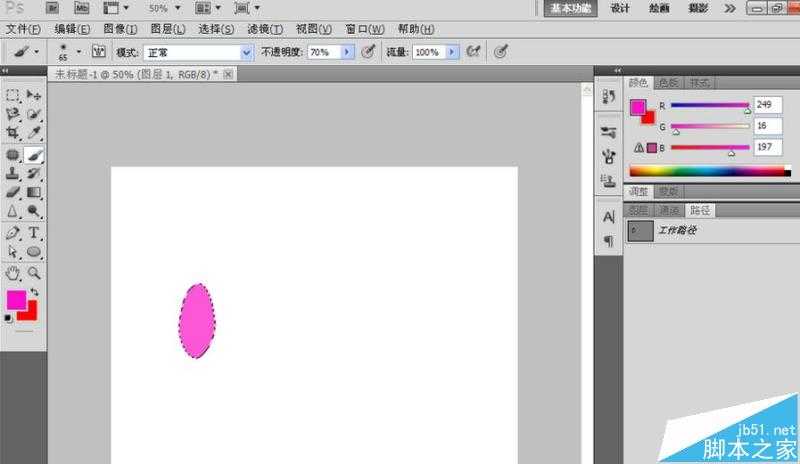Toggle the brush panel button
This screenshot has width=800, height=464.
98,51
